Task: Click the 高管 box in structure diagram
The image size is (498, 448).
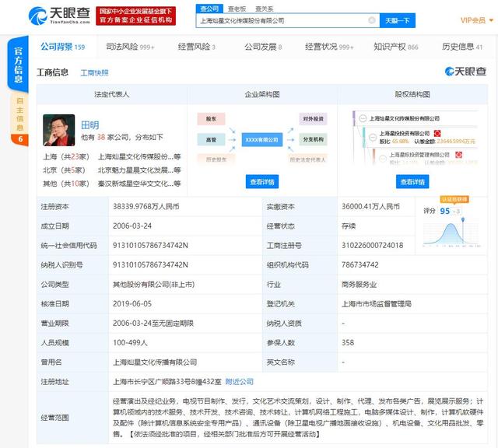Action: pos(211,139)
